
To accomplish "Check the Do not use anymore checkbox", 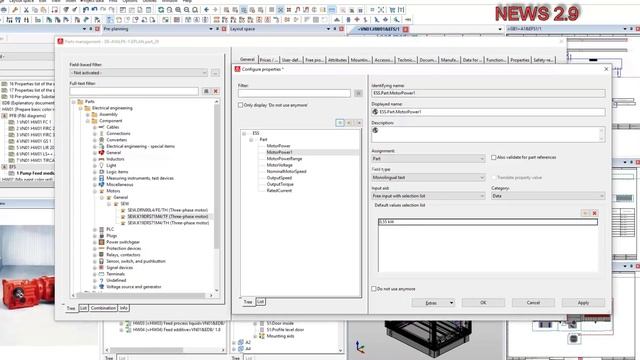I will coord(374,289).
